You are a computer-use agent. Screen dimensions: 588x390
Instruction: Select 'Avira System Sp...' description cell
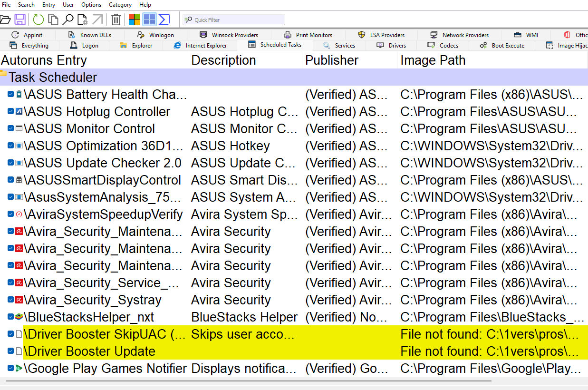tap(244, 214)
